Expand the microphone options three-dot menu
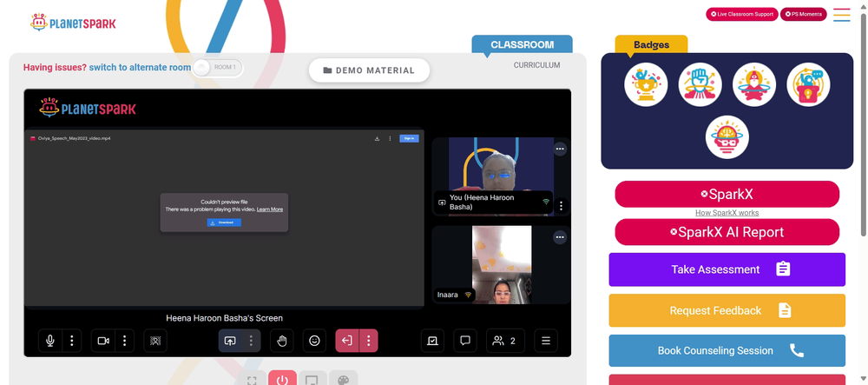 point(72,341)
